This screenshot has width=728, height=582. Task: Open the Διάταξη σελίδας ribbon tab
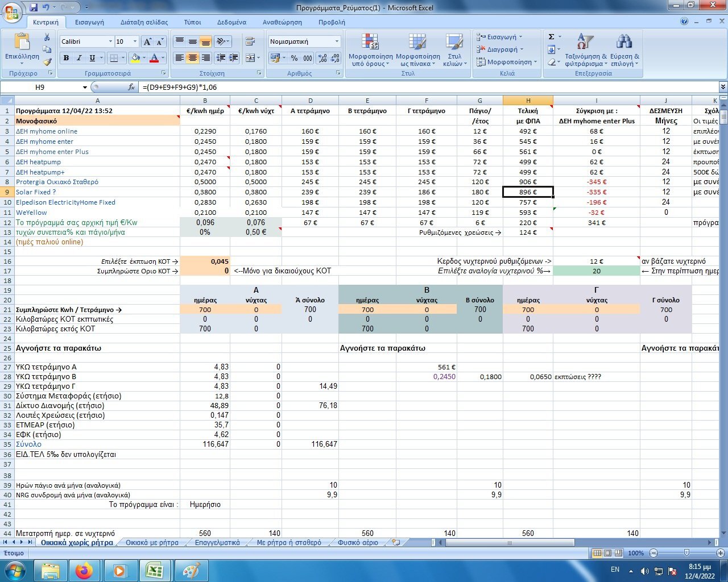click(x=144, y=22)
